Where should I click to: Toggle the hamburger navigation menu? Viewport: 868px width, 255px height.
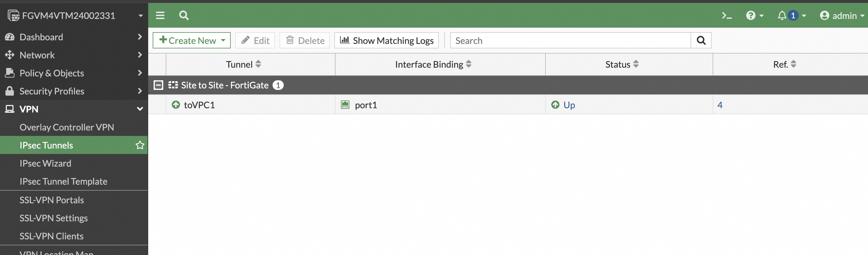pyautogui.click(x=160, y=15)
